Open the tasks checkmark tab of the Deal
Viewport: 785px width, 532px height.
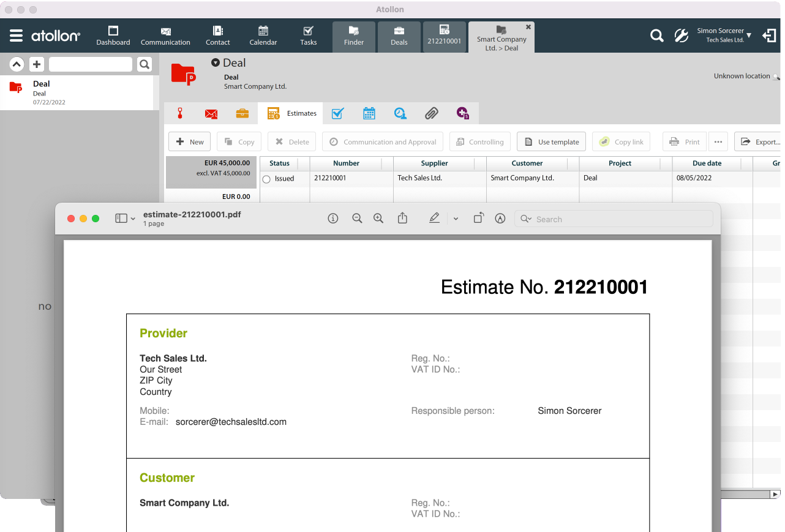point(337,113)
